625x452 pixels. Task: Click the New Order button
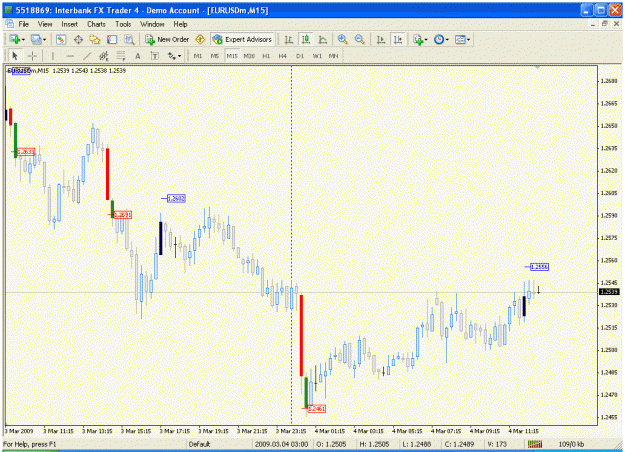pos(167,39)
